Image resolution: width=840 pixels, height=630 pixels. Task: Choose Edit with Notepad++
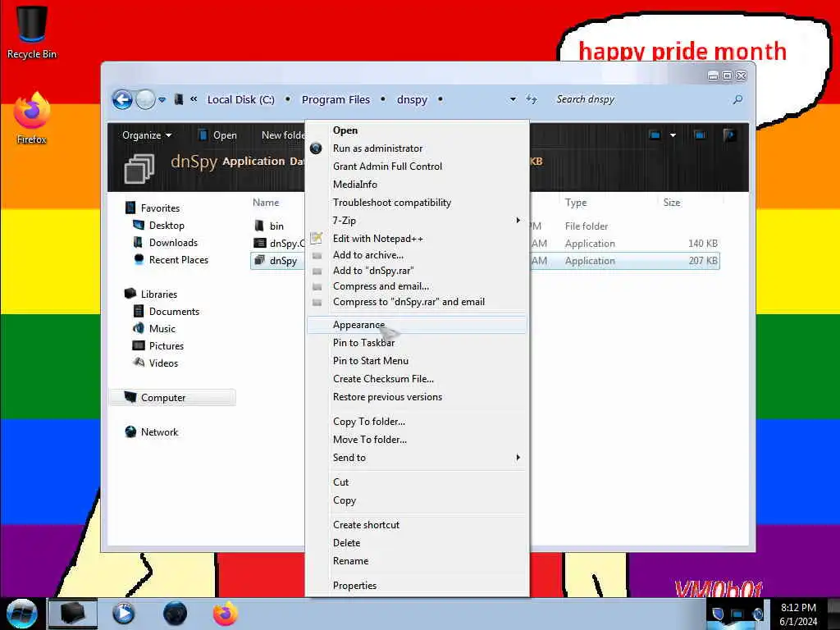[x=417, y=239]
